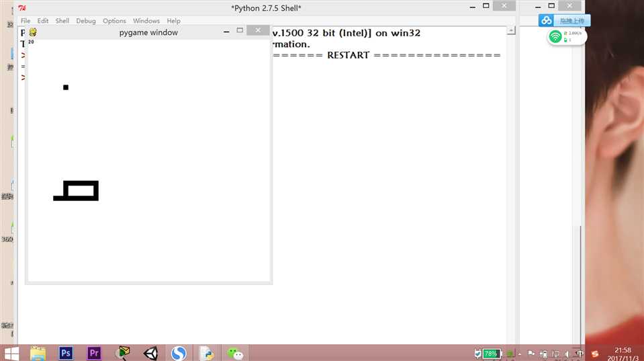The height and width of the screenshot is (361, 644).
Task: Click the shell scrollbar up arrow
Action: tap(511, 30)
